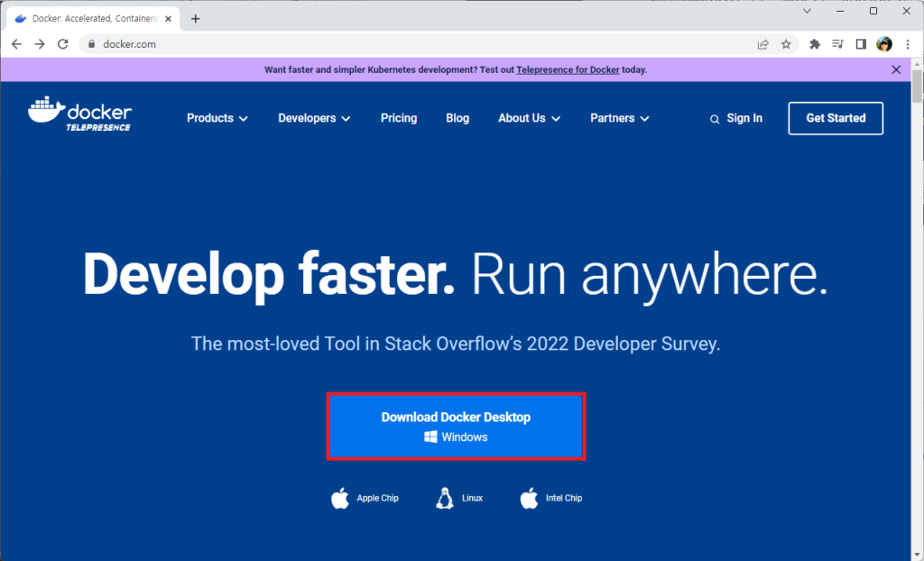This screenshot has width=924, height=561.
Task: Toggle the browser side panel icon
Action: click(861, 44)
